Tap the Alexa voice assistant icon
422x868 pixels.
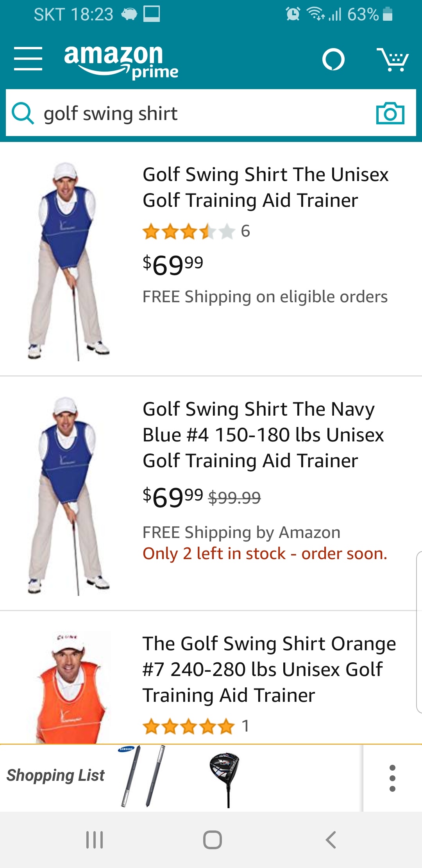[333, 59]
